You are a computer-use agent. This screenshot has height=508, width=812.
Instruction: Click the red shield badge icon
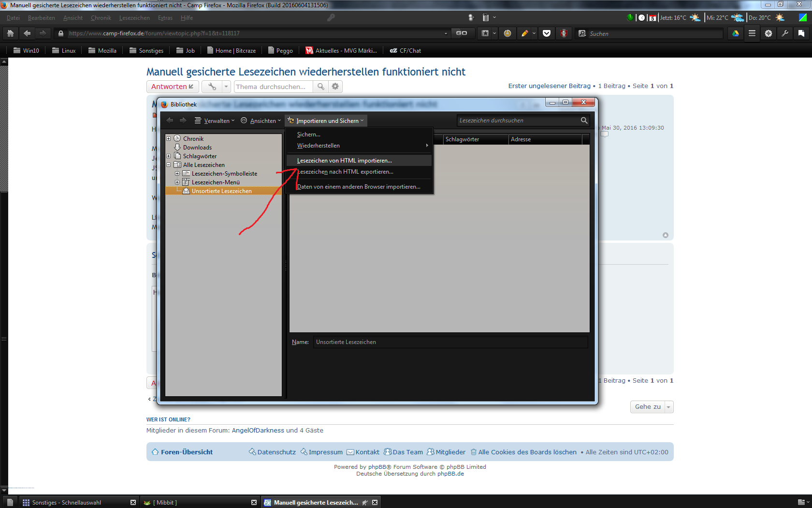point(564,33)
